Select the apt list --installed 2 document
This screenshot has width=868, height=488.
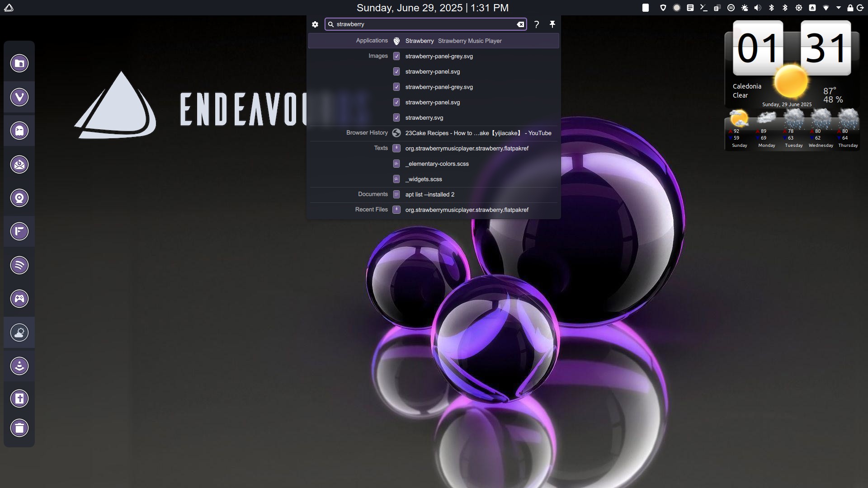(x=429, y=195)
